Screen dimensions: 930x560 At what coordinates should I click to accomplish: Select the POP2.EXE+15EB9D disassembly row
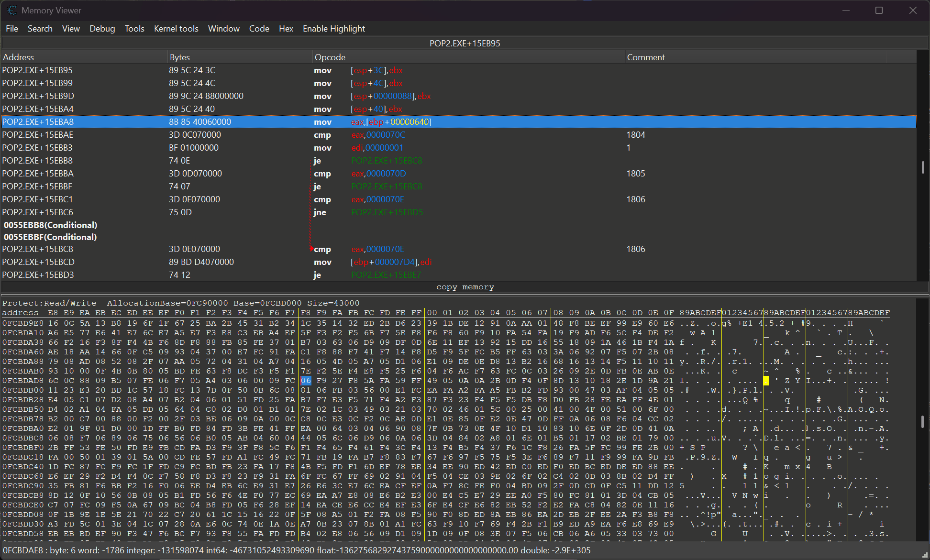pyautogui.click(x=459, y=96)
